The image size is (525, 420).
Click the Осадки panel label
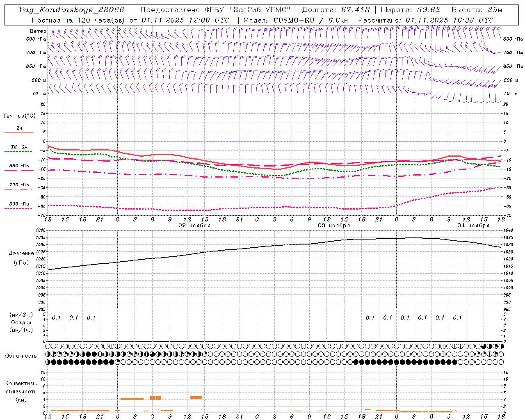coord(21,322)
